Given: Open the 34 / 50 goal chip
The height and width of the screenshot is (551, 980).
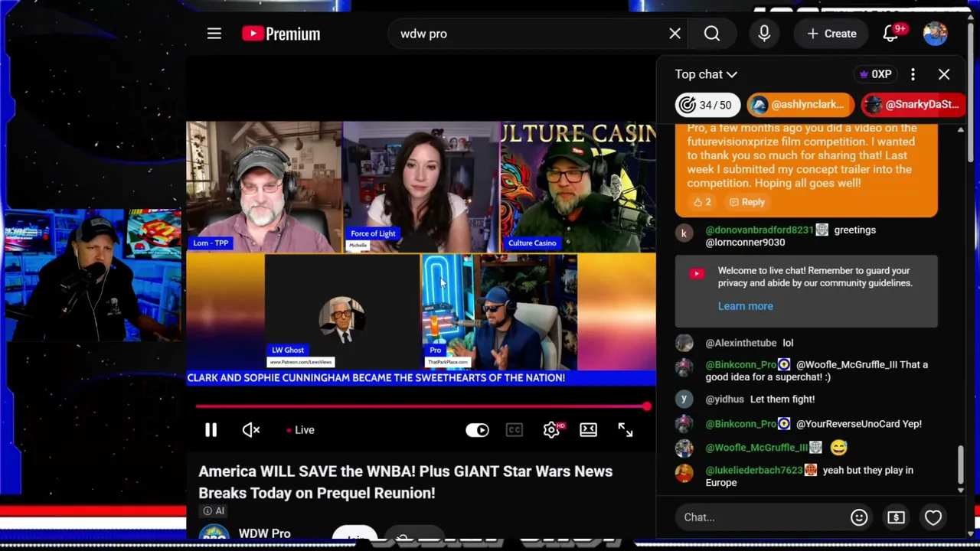Looking at the screenshot, I should [708, 105].
